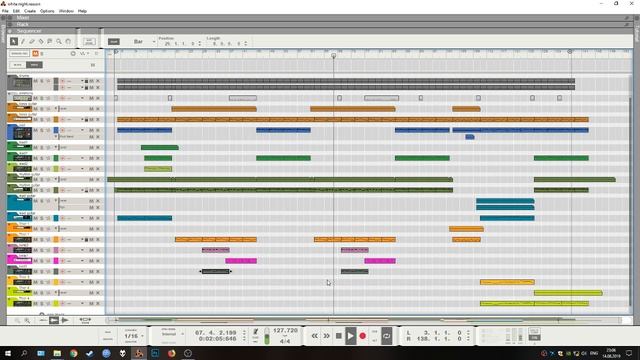Open Firefox from the taskbar
Image resolution: width=640 pixels, height=360 pixels.
pyautogui.click(x=171, y=353)
